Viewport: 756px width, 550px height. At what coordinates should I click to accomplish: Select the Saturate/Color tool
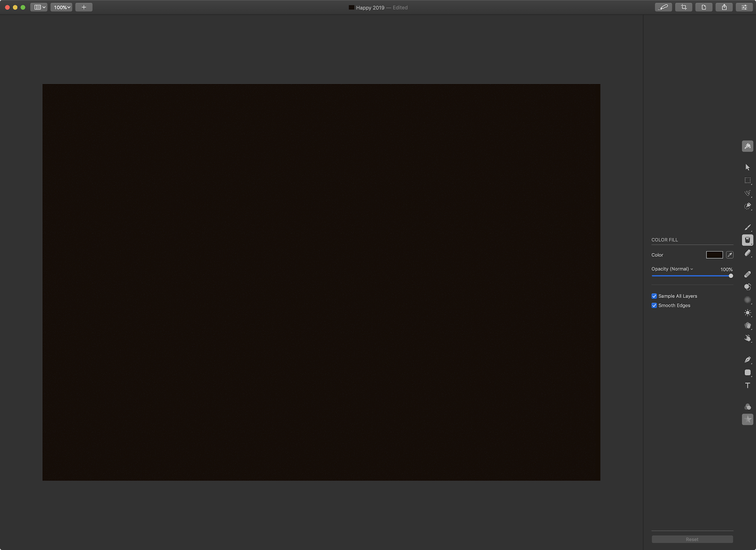[747, 326]
